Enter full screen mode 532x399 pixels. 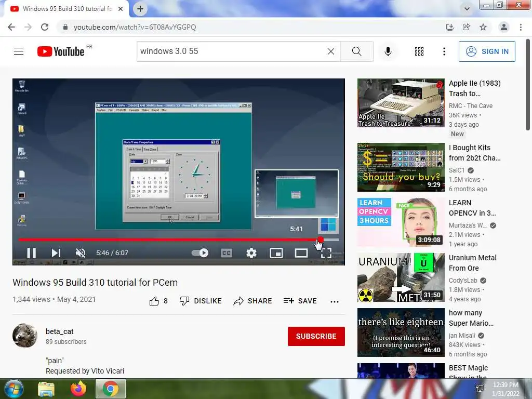click(326, 253)
